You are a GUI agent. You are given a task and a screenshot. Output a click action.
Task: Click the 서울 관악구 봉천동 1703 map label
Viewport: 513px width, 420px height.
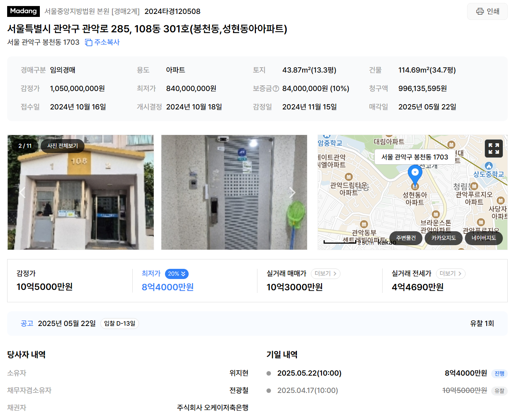415,157
